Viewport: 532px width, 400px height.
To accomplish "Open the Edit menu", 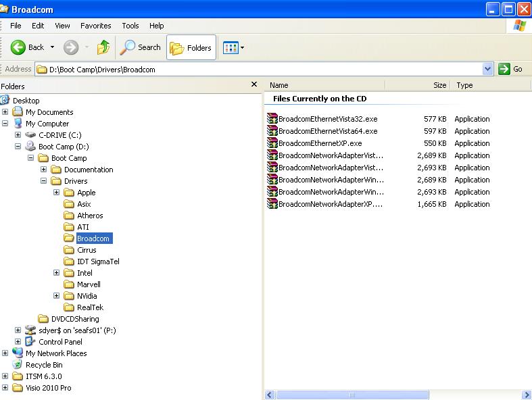I will pos(38,26).
